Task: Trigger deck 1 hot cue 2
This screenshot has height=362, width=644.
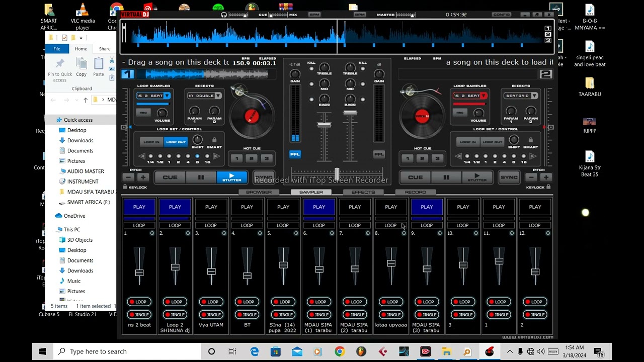Action: (x=252, y=158)
